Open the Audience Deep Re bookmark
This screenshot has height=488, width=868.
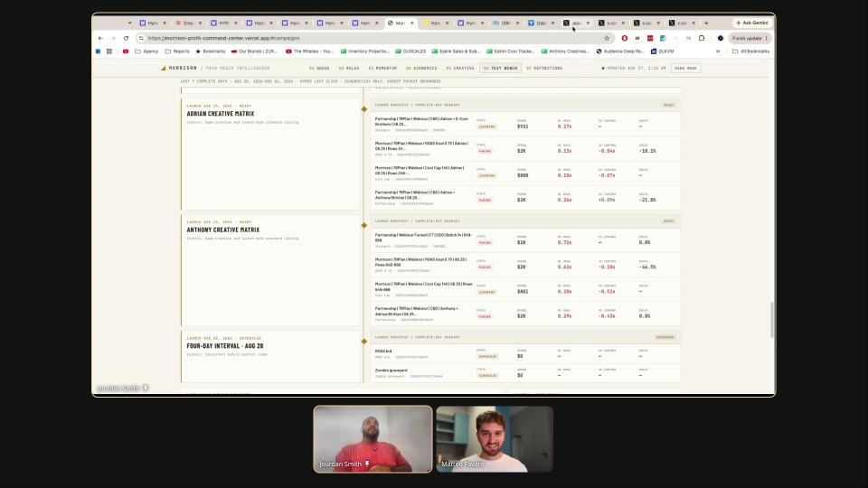coord(620,52)
